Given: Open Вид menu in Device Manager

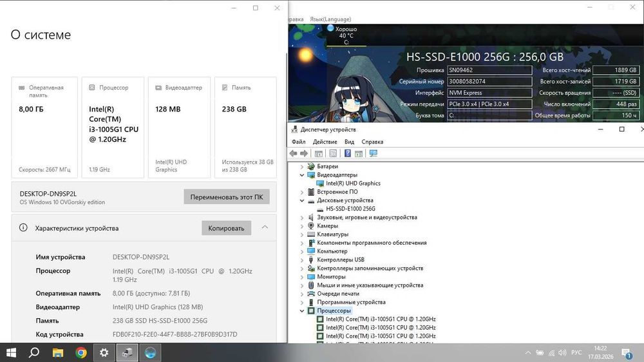Looking at the screenshot, I should (x=349, y=142).
